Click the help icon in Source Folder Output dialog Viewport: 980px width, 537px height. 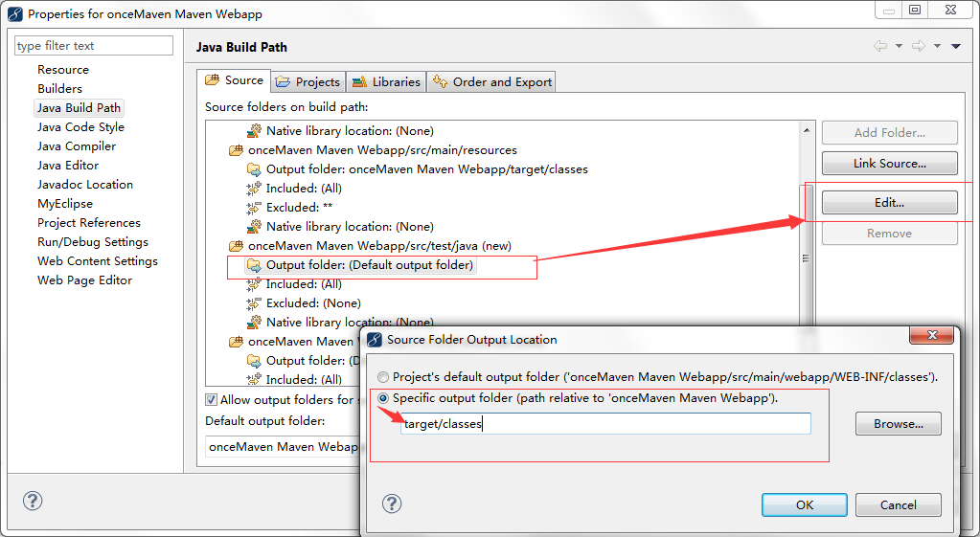tap(392, 504)
